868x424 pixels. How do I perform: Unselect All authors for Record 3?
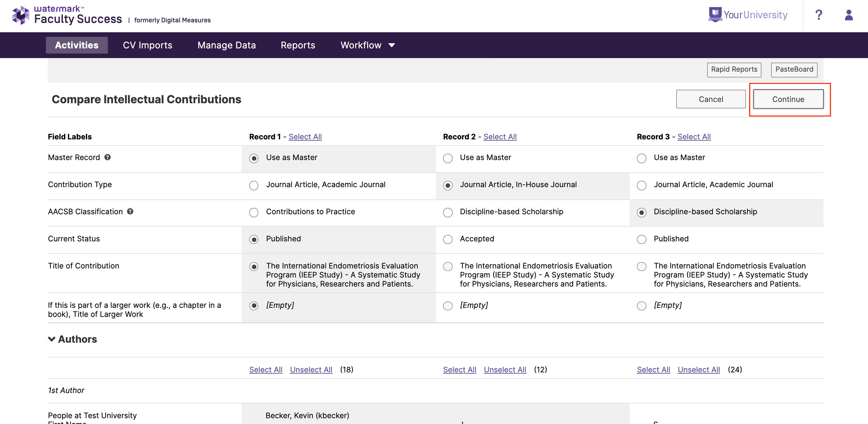(x=698, y=370)
